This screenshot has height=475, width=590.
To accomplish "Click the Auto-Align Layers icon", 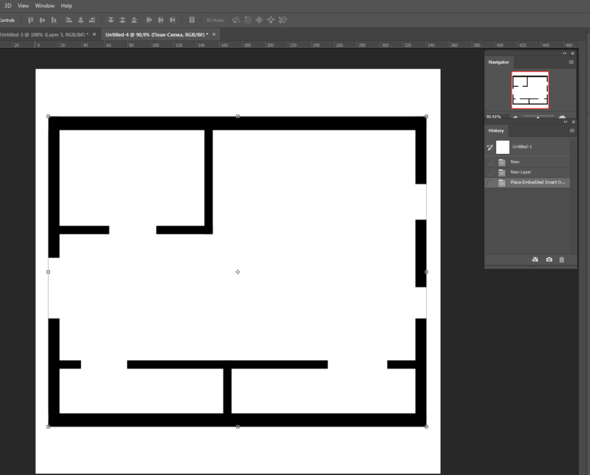I will tap(192, 20).
